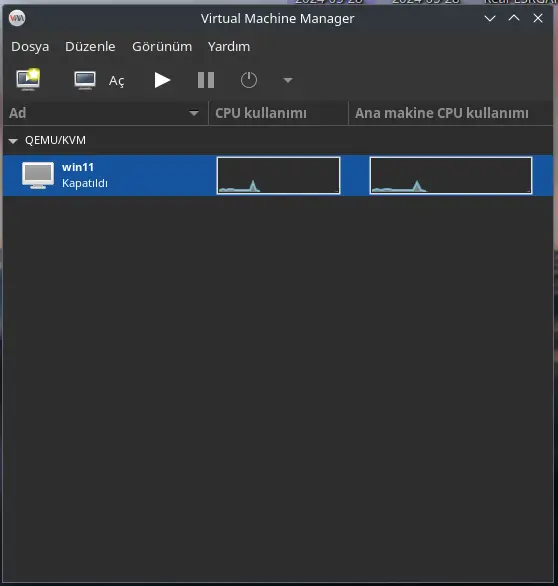This screenshot has height=586, width=558.
Task: Select the win11 virtual machine name
Action: coord(78,167)
